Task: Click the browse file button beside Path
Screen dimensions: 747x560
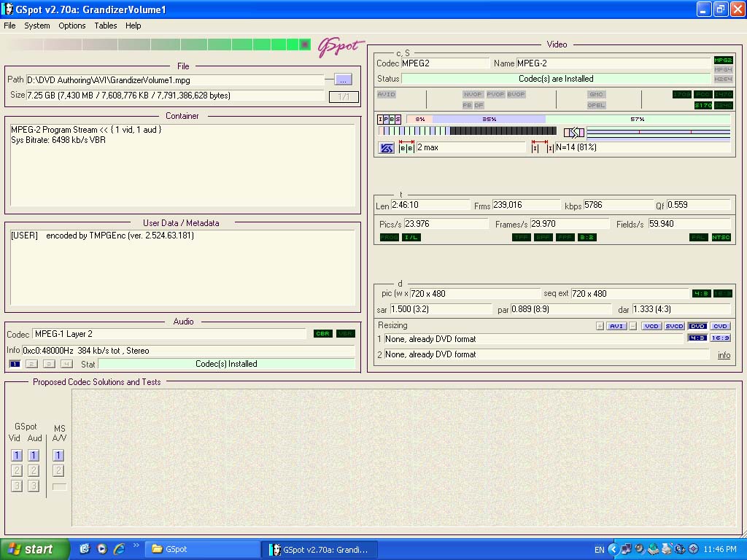Action: (343, 79)
